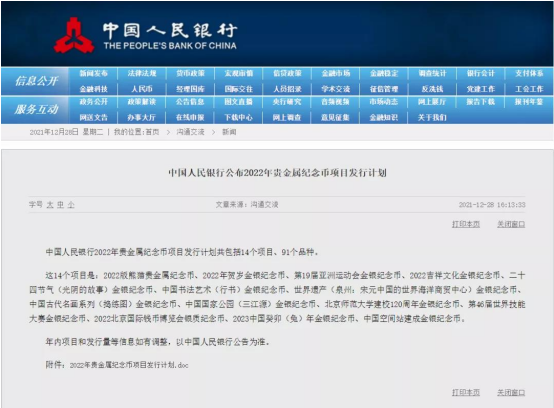The height and width of the screenshot is (408, 554).
Task: Select the 学术交流 navigation item
Action: tap(336, 89)
